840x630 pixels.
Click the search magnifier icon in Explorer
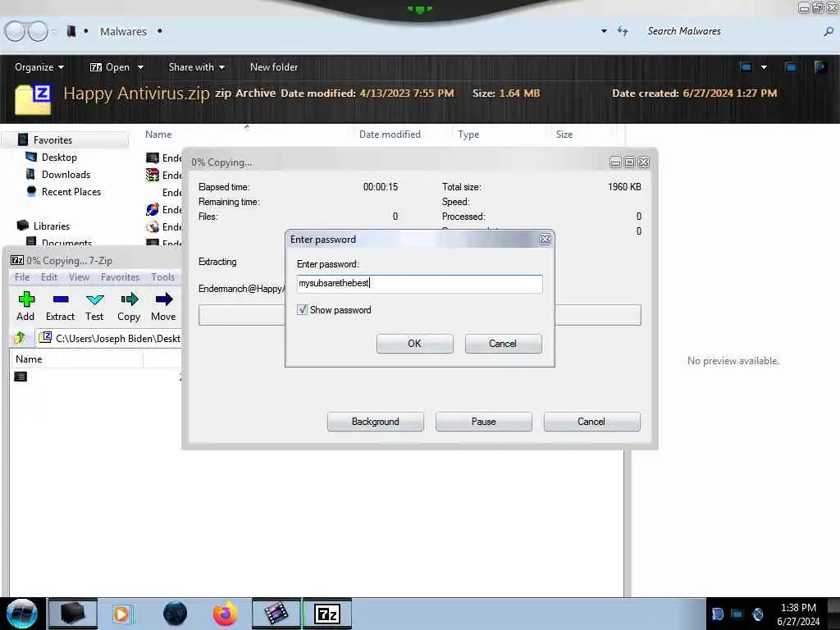(x=829, y=32)
